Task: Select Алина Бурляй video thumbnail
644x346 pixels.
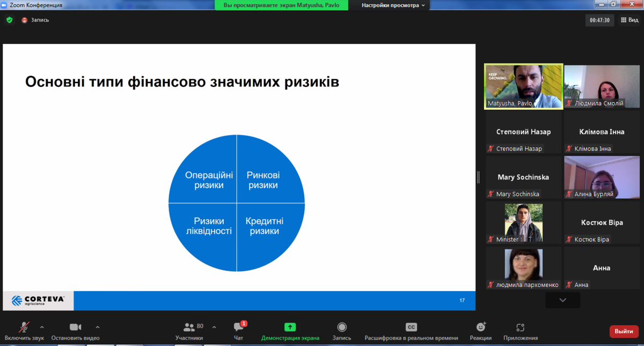Action: coord(603,177)
